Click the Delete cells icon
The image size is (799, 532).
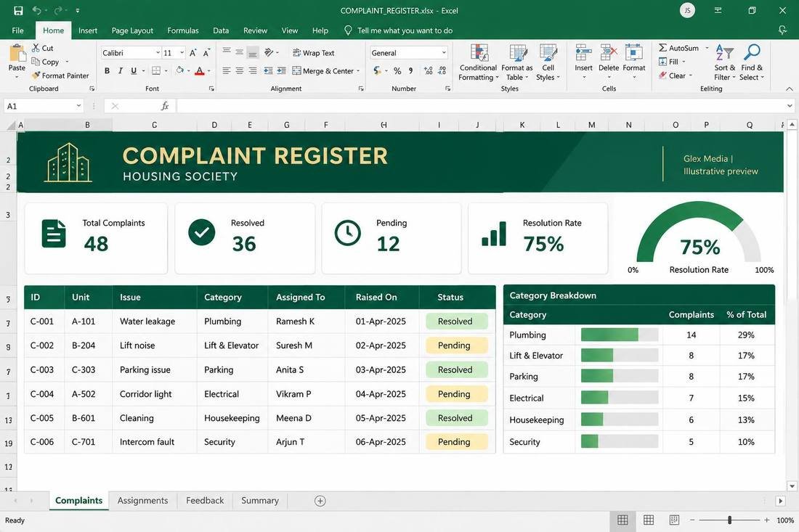tap(609, 52)
